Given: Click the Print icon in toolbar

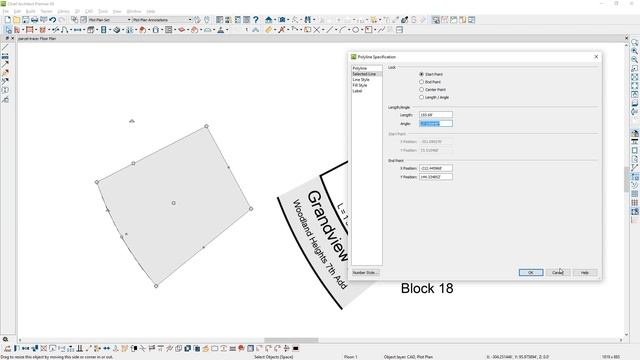Looking at the screenshot, I should pos(34,20).
